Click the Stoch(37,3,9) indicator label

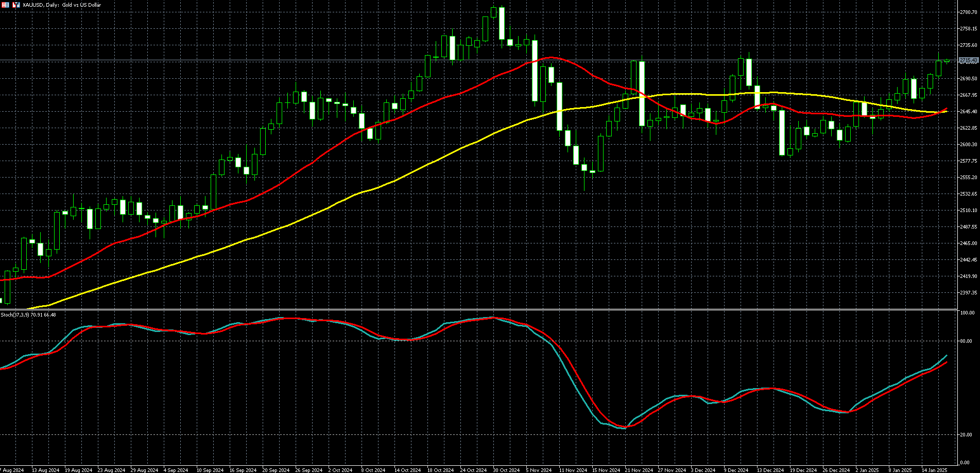[x=28, y=314]
